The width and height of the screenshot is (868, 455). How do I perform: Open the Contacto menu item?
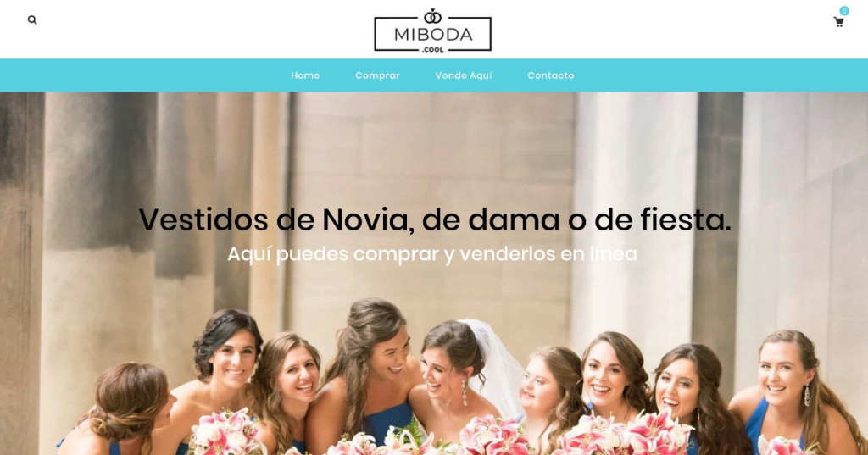click(551, 75)
